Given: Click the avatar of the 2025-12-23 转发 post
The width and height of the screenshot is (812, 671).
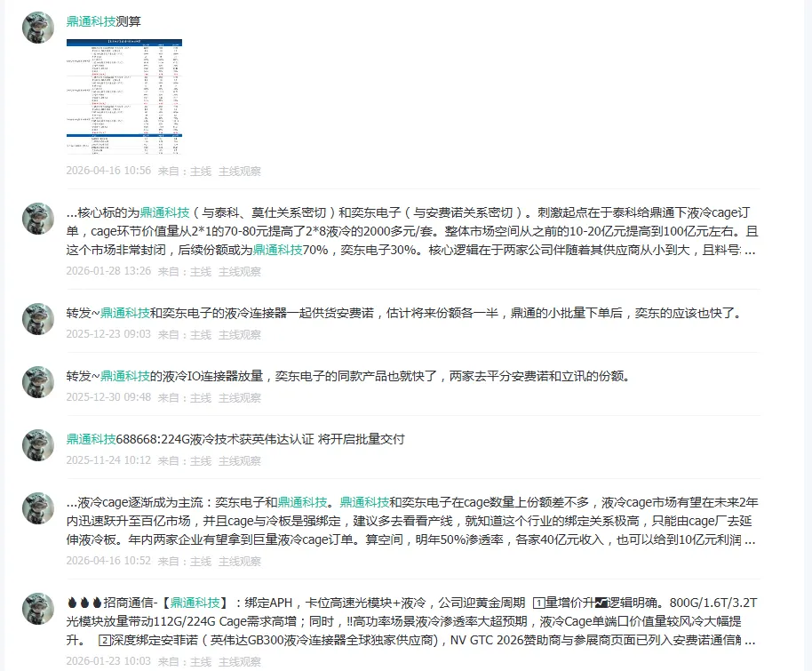Looking at the screenshot, I should [x=36, y=320].
